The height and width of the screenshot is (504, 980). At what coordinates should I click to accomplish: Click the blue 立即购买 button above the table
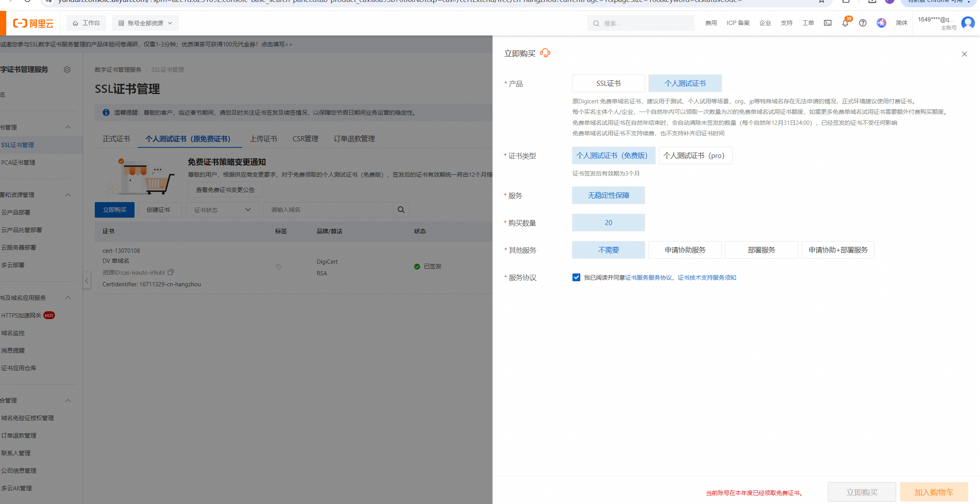tap(115, 210)
